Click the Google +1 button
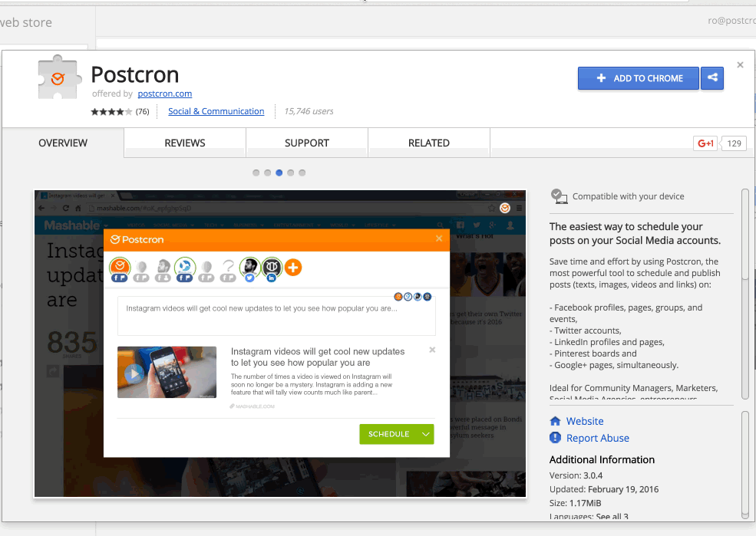Screen dimensions: 756x536 click(705, 143)
